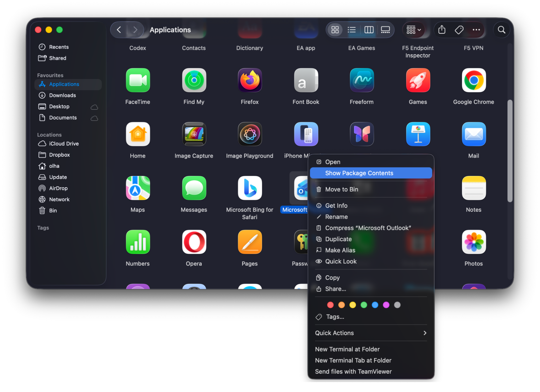The height and width of the screenshot is (392, 540).
Task: Select the Image Playground icon
Action: 250,134
